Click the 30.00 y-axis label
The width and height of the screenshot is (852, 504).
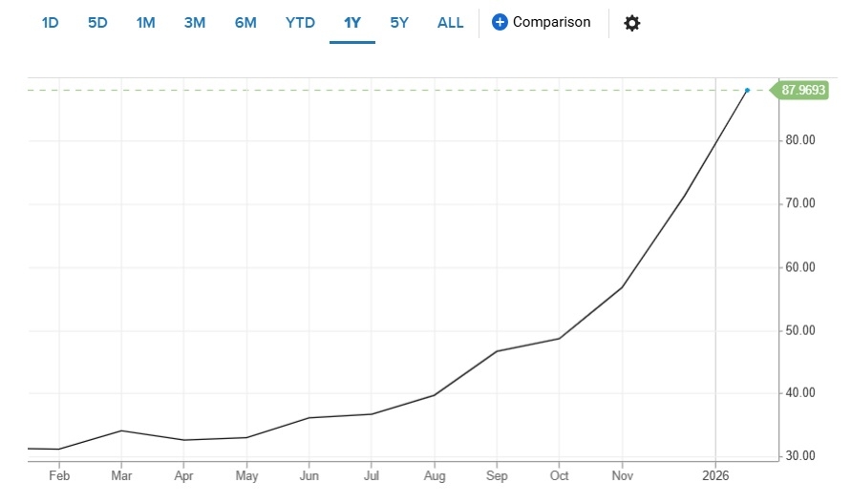tap(799, 456)
